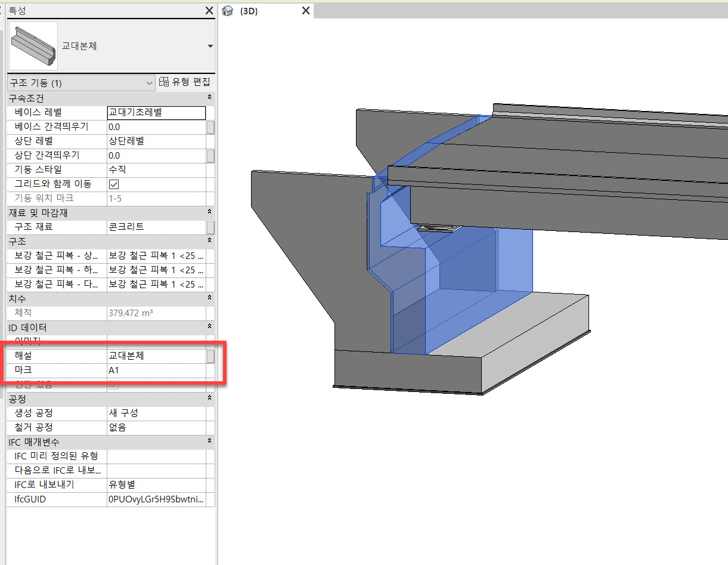Click the 마크 value field A1
The image size is (728, 565).
(156, 371)
